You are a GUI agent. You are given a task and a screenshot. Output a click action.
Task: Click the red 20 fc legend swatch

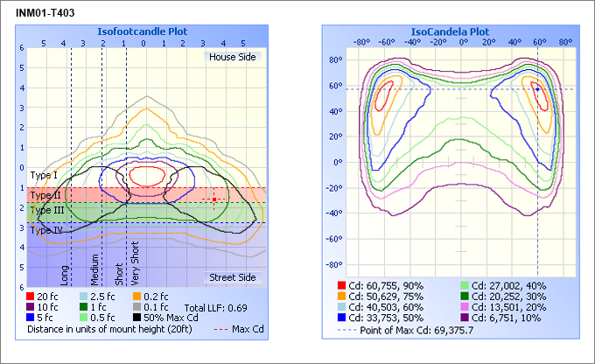point(31,297)
